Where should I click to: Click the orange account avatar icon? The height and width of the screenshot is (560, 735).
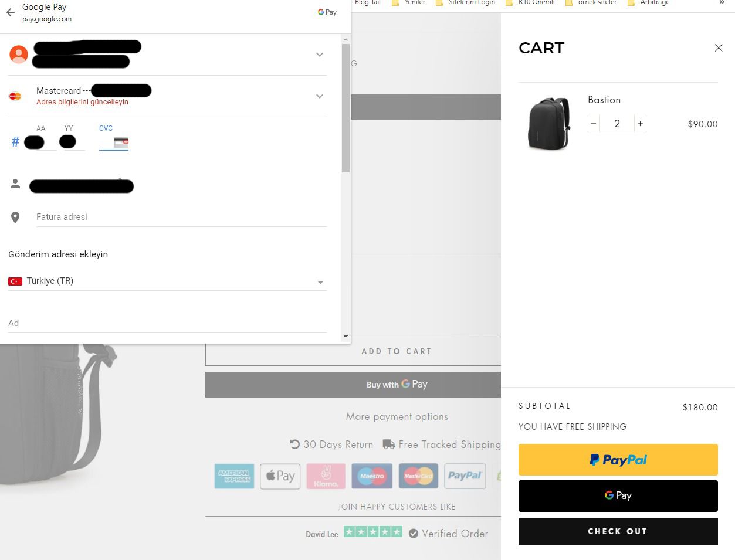[19, 54]
